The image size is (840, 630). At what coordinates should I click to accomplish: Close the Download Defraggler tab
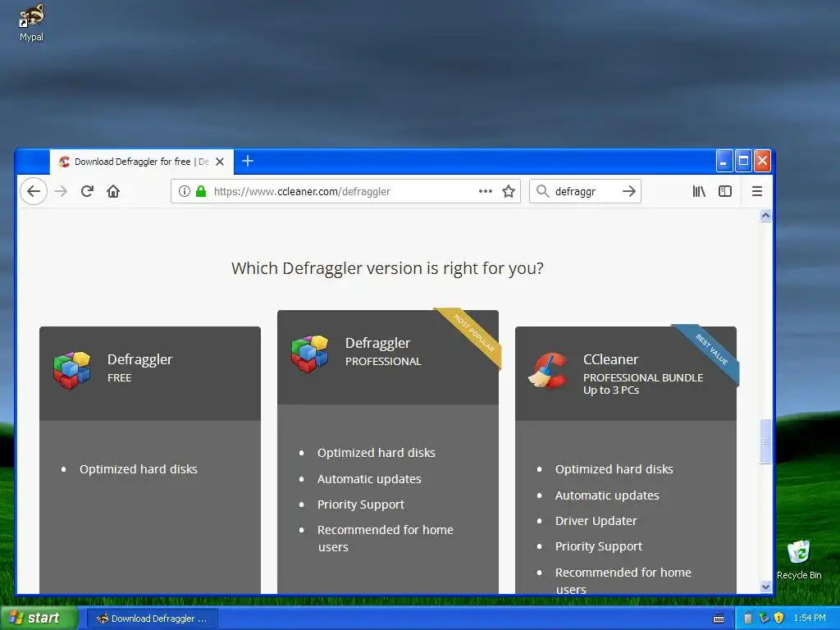click(x=220, y=162)
